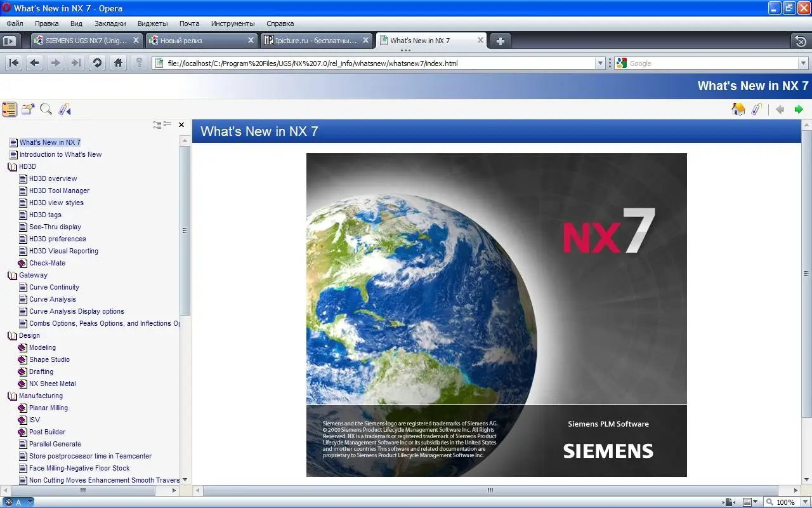Go forward with browser forward arrow
This screenshot has height=508, width=812.
56,63
